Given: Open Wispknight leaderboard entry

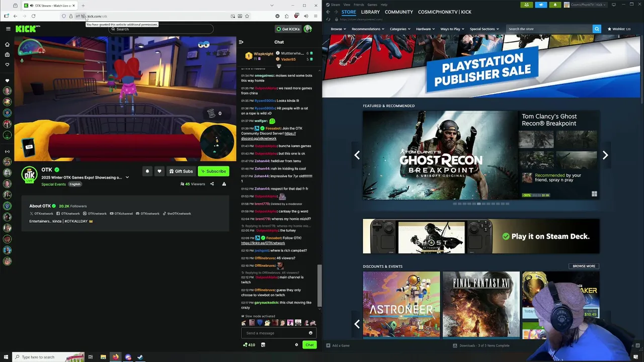Looking at the screenshot, I should (260, 56).
